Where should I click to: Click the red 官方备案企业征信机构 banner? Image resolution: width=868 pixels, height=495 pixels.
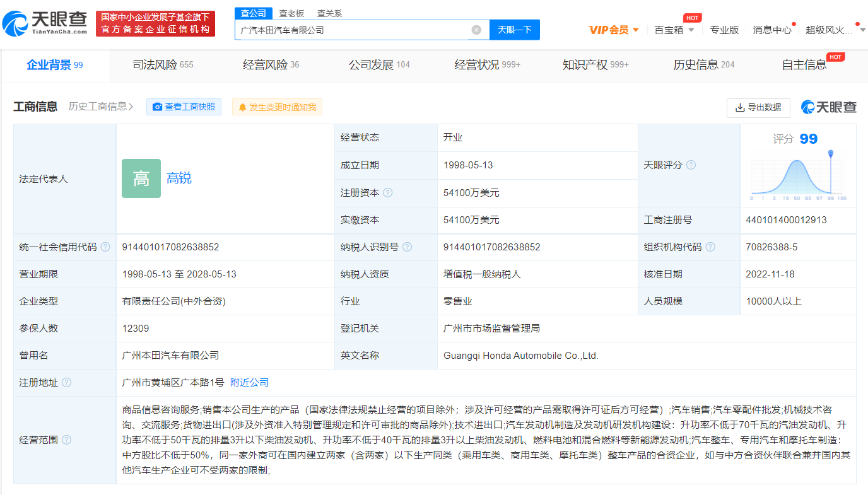[x=156, y=24]
